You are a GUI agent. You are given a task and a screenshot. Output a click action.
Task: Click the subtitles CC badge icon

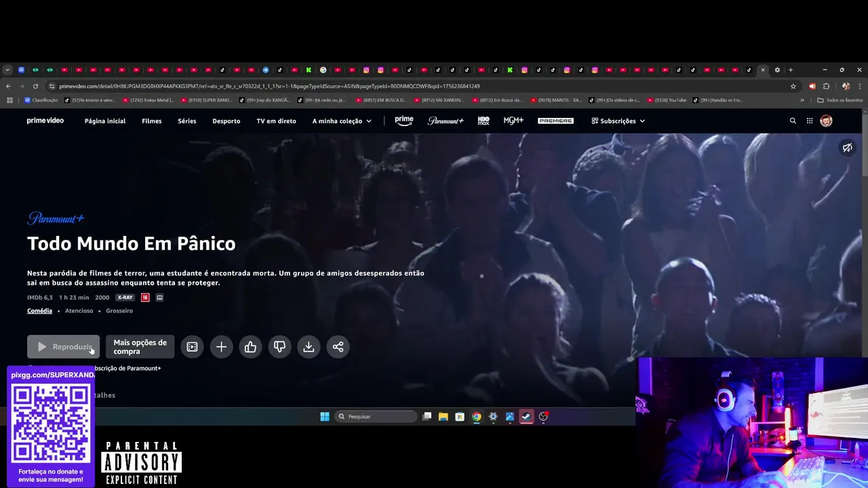(x=159, y=298)
